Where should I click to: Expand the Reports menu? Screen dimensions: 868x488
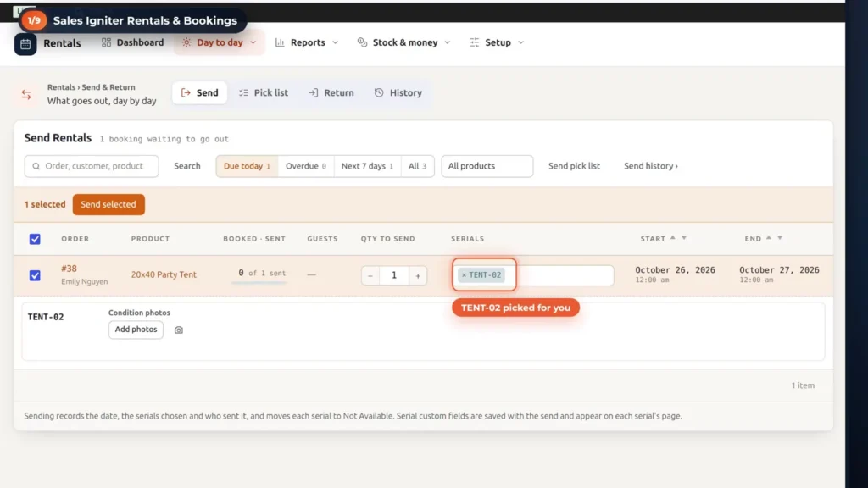pyautogui.click(x=307, y=42)
